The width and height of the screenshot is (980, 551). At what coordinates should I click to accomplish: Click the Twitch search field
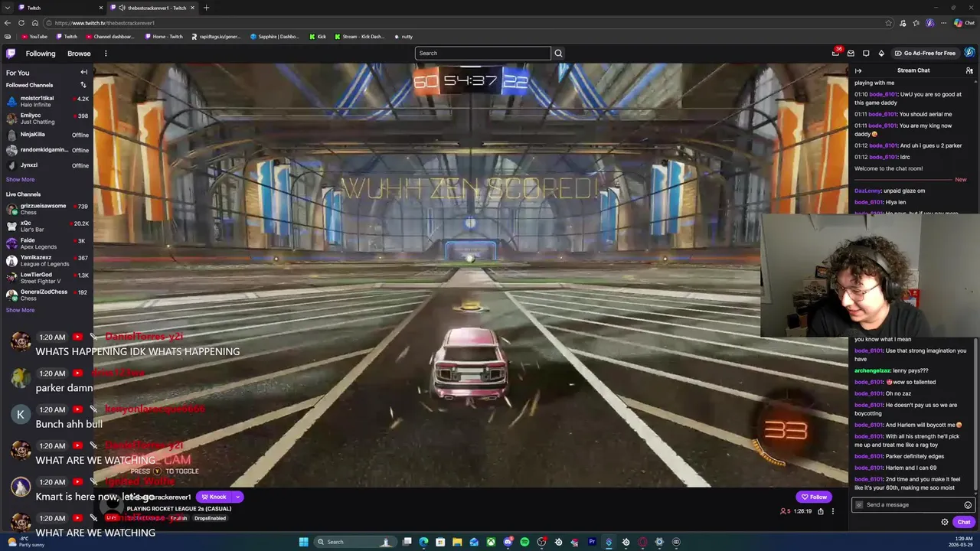pos(482,53)
